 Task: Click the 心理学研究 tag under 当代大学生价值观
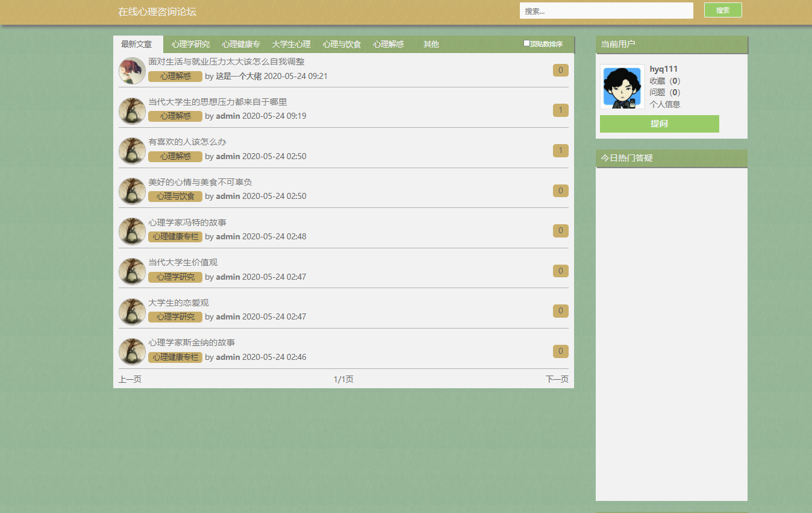point(175,277)
